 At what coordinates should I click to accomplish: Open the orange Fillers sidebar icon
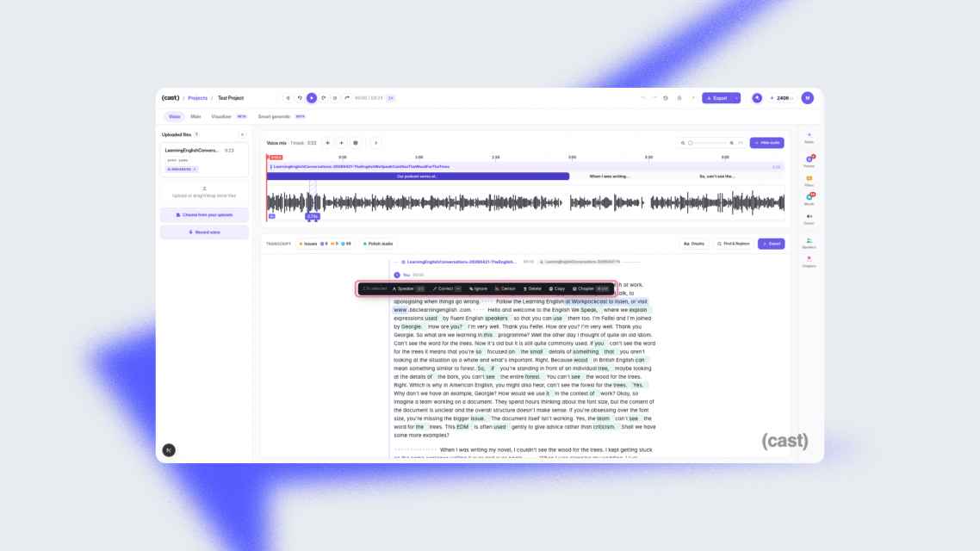pos(809,181)
